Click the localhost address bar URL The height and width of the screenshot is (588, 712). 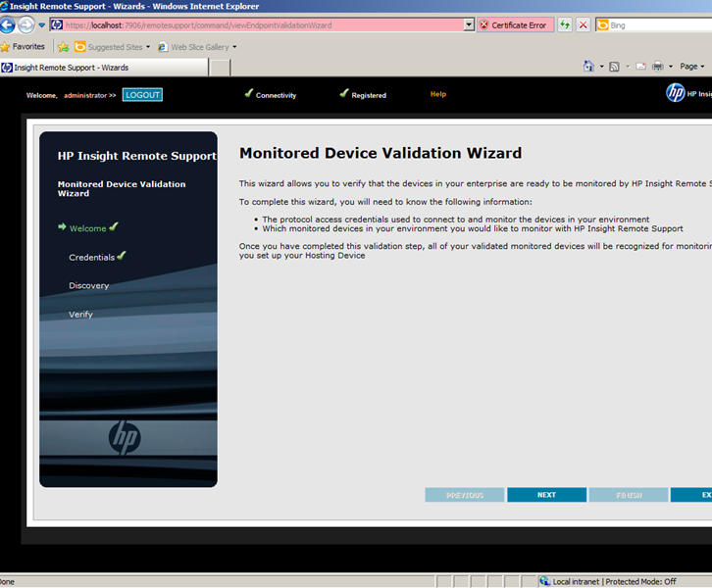click(x=198, y=25)
